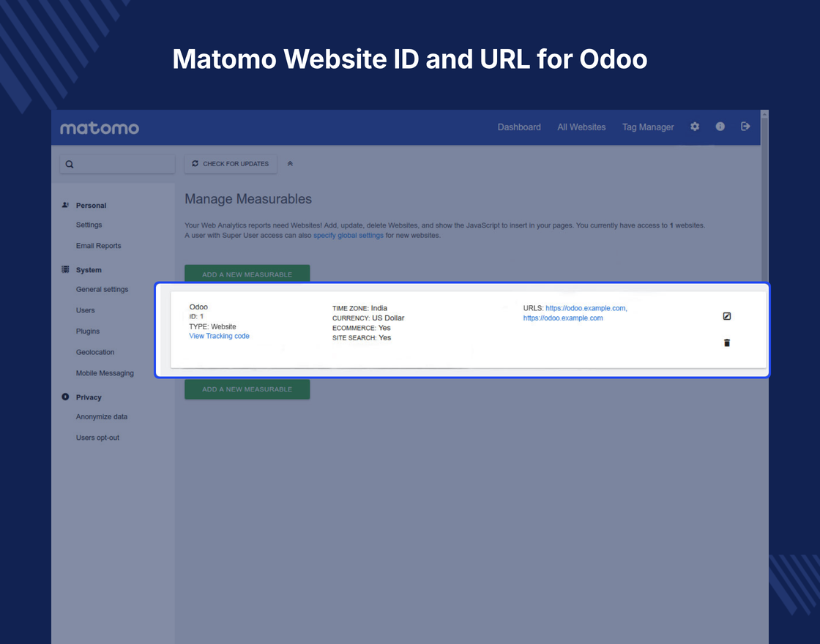This screenshot has width=820, height=644.
Task: Click the Privacy section icon
Action: point(65,397)
